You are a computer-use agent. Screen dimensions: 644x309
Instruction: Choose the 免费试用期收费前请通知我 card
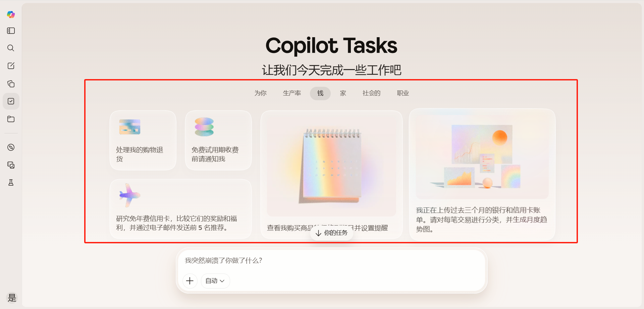pos(218,140)
